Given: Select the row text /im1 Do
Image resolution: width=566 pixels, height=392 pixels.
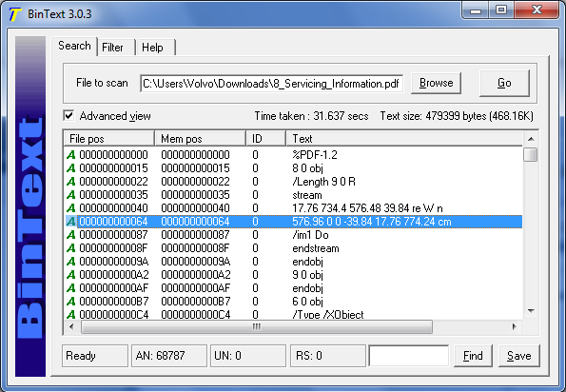Looking at the screenshot, I should point(310,235).
